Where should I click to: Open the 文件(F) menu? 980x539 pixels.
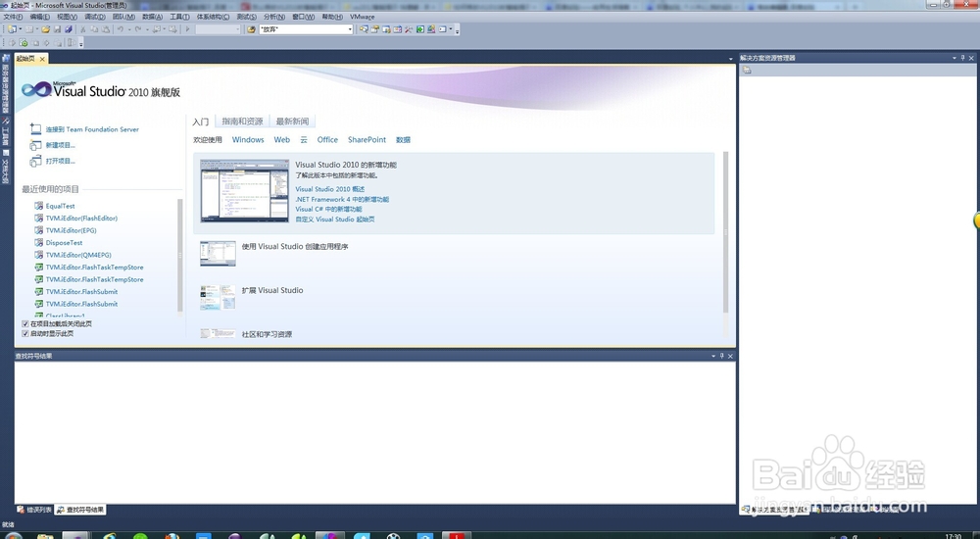tap(13, 17)
